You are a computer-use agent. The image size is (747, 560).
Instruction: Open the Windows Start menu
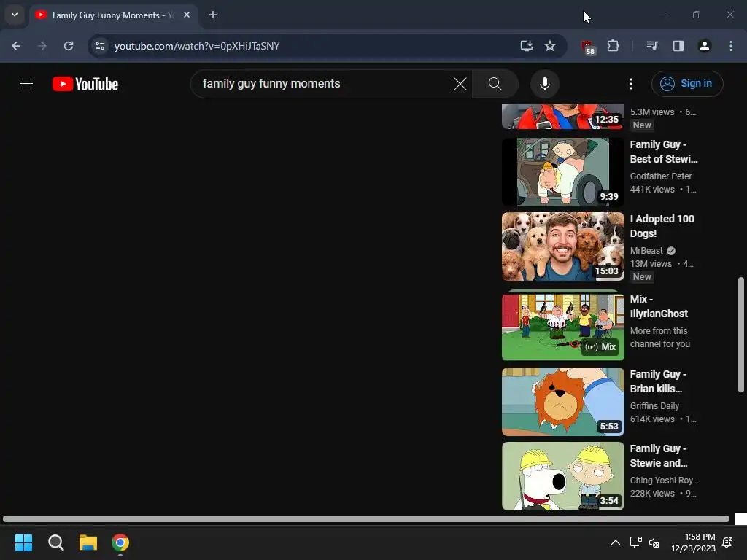click(23, 542)
